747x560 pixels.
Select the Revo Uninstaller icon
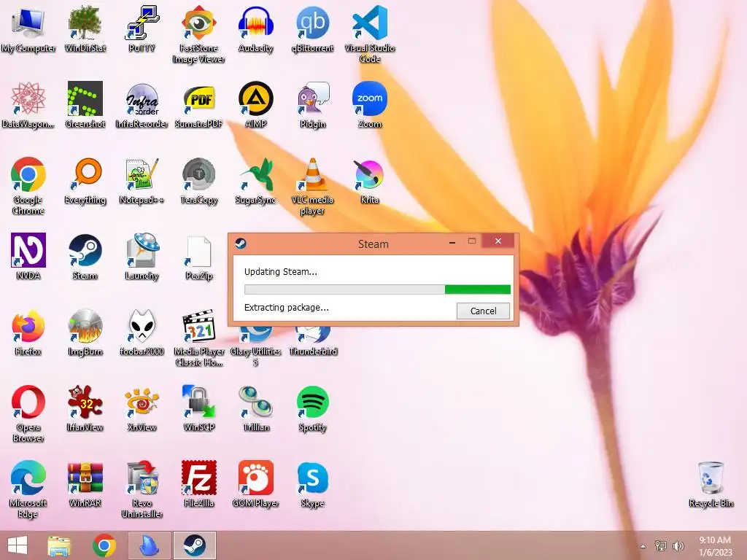tap(142, 489)
